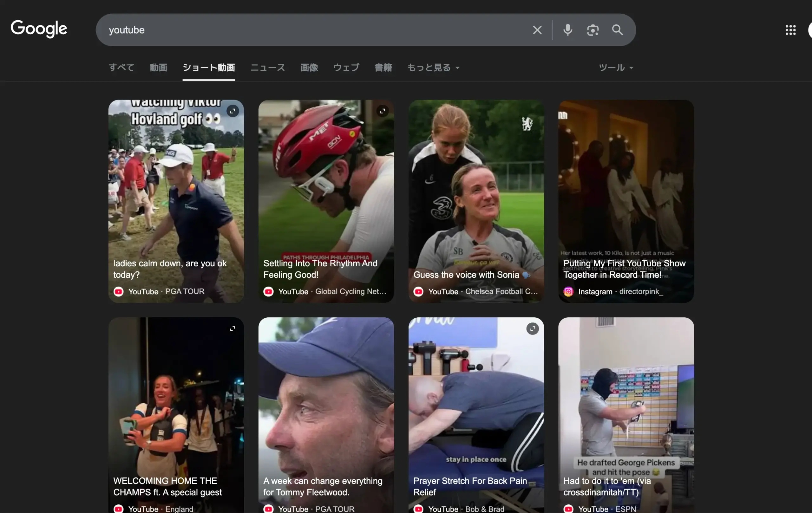Click 'directorpink_' source text
812x513 pixels.
point(641,292)
